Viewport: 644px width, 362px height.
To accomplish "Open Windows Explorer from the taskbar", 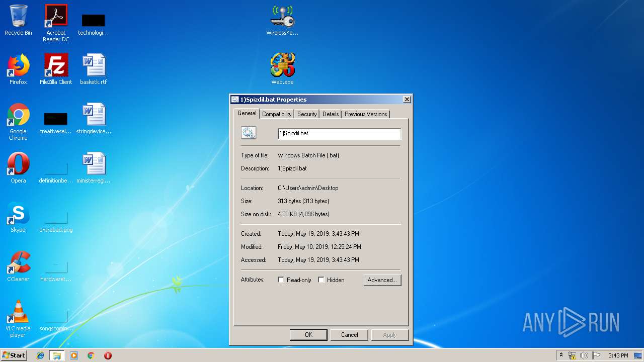I will pos(57,355).
